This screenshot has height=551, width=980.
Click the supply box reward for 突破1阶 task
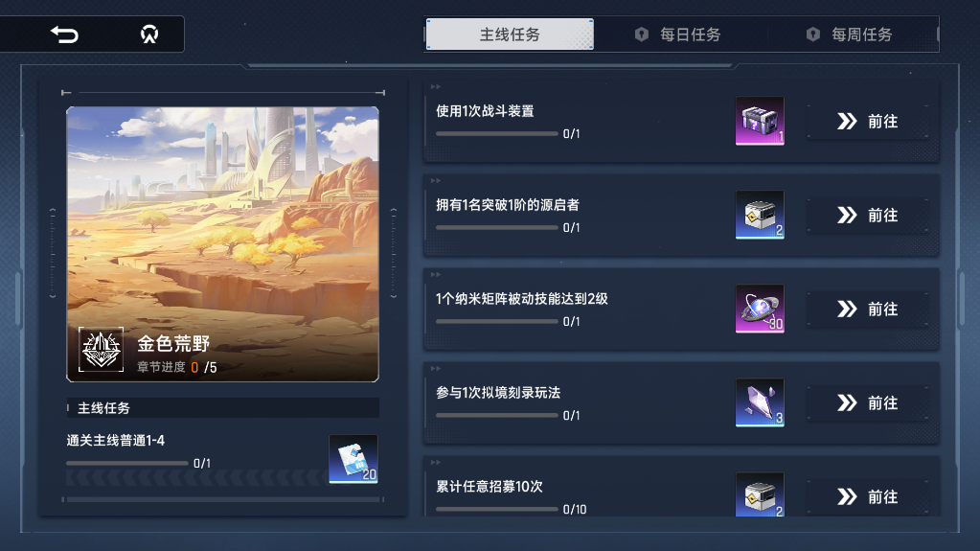[760, 215]
